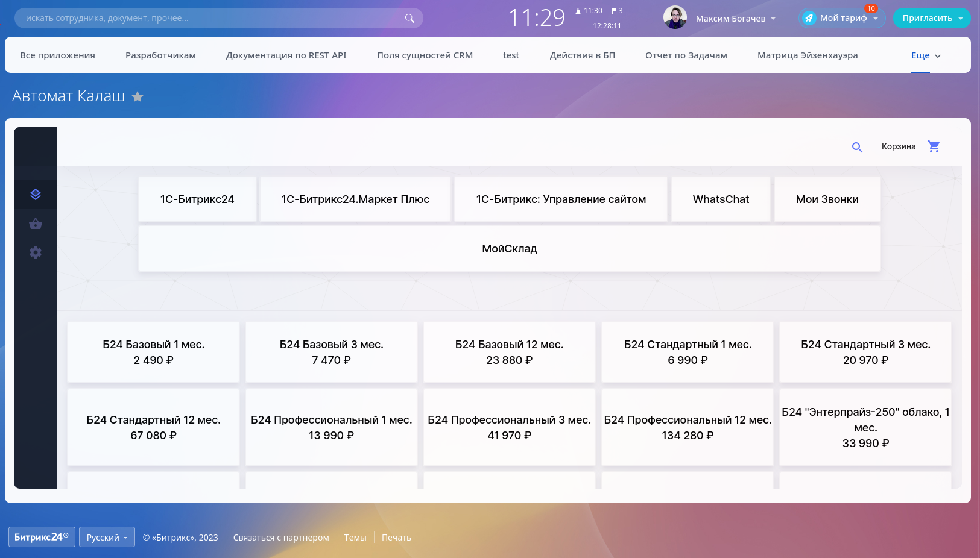Select 1С-Битрикс: Управление сайтом category

click(561, 199)
